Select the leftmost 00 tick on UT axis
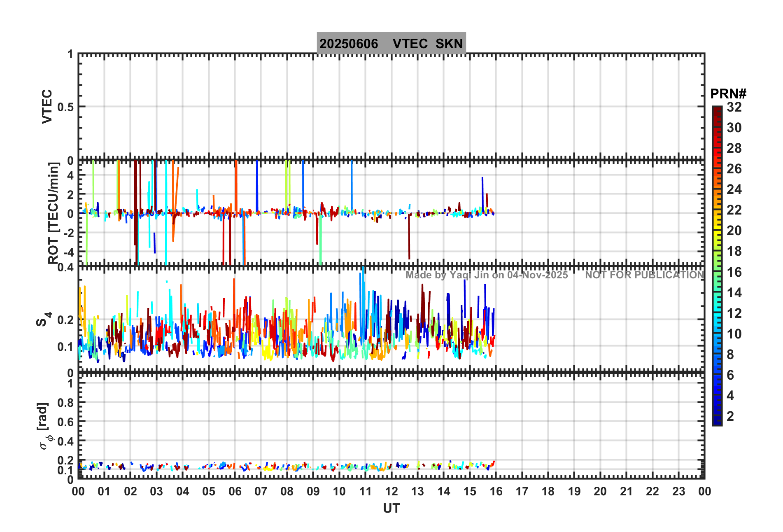Viewport: 783px width, 532px height. tap(78, 491)
